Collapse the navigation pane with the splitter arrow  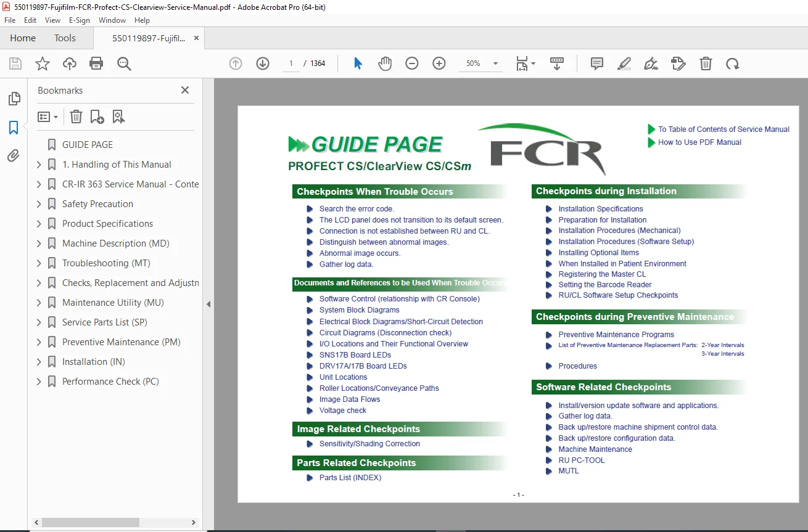coord(208,304)
